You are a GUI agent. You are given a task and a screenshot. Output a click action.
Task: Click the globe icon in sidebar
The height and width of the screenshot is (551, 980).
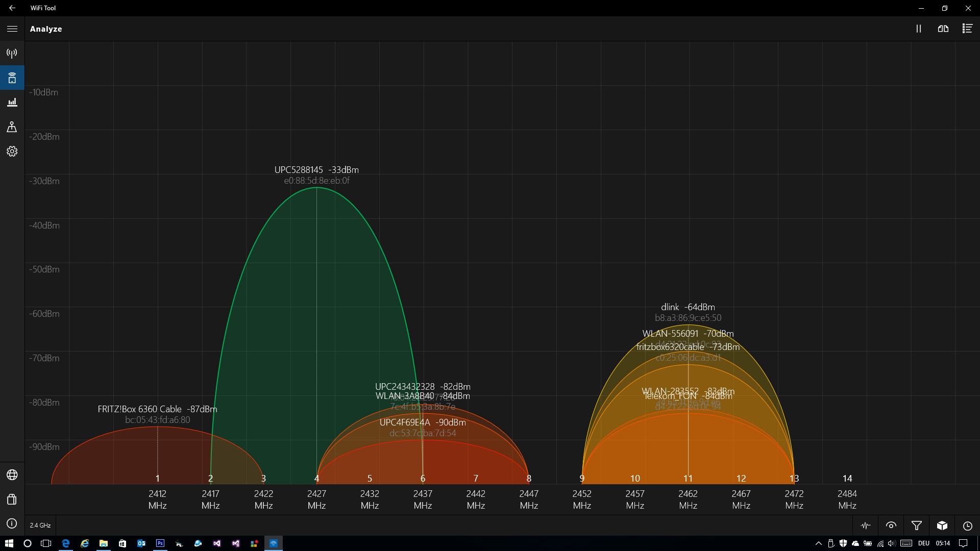12,475
